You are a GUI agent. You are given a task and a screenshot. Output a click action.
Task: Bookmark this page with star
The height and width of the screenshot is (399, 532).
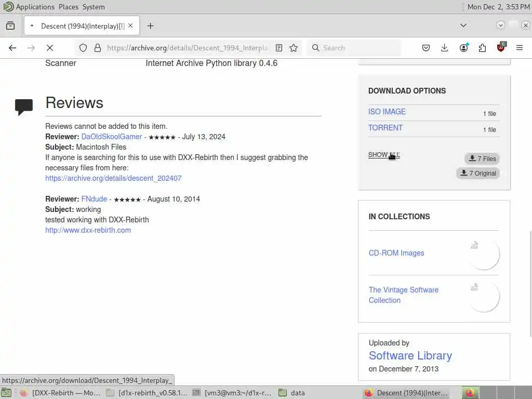tap(294, 48)
